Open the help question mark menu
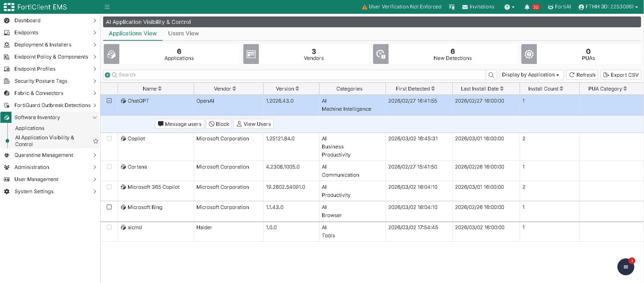644x283 pixels. point(509,7)
